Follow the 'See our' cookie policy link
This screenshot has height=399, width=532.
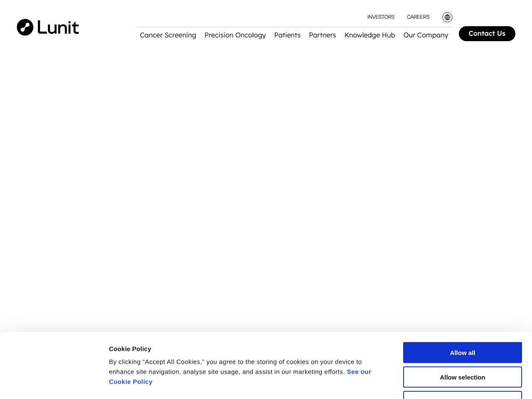[x=359, y=372]
